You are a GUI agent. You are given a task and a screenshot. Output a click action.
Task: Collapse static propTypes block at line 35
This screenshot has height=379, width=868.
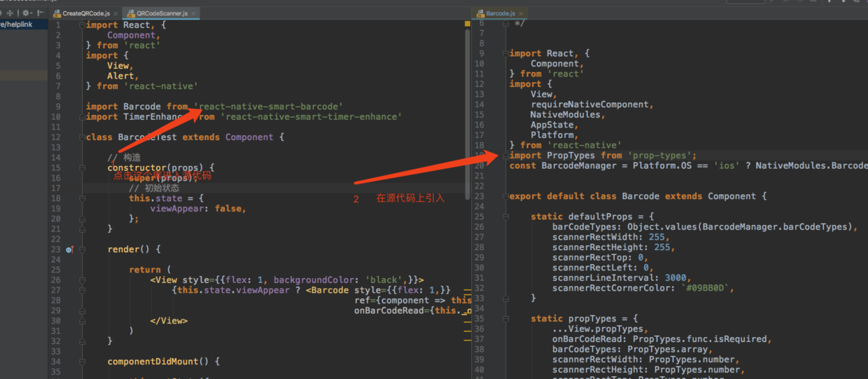pos(506,319)
